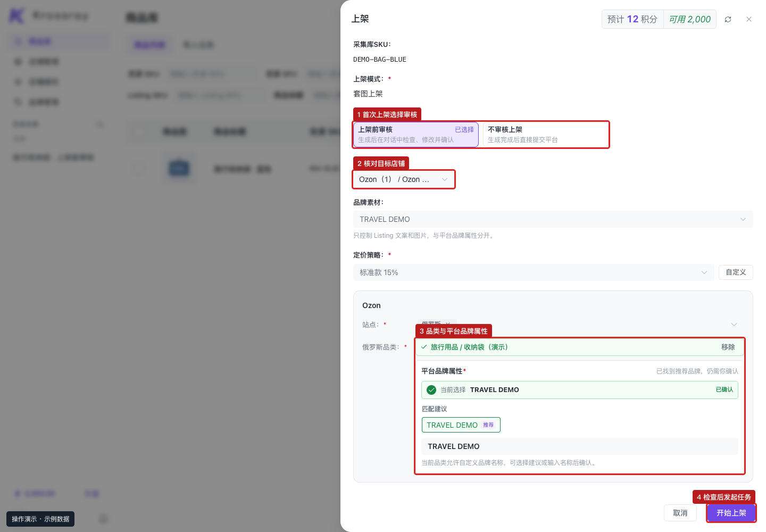This screenshot has height=532, width=766.
Task: Click the TRAVEL DEMO brand name input
Action: pyautogui.click(x=579, y=446)
